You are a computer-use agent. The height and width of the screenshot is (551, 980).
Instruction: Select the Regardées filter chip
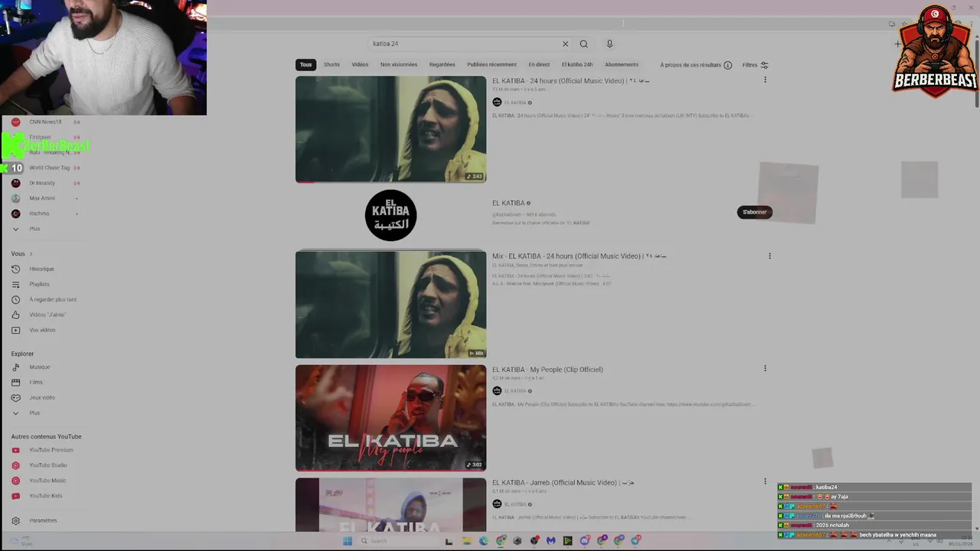(x=442, y=65)
